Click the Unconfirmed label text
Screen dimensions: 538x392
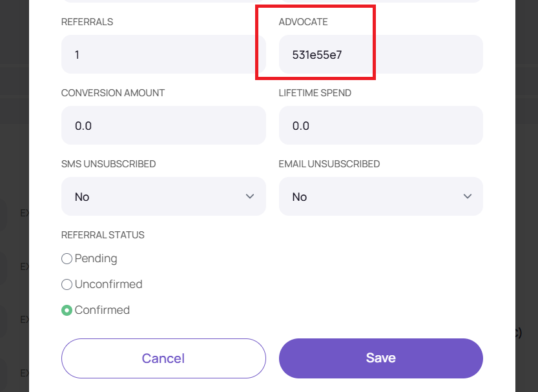tap(109, 284)
